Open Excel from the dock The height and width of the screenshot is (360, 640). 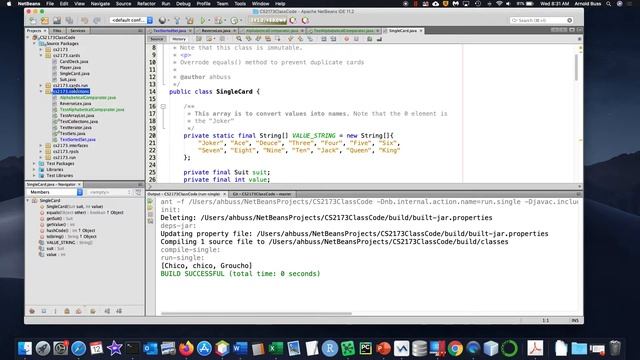(x=276, y=348)
